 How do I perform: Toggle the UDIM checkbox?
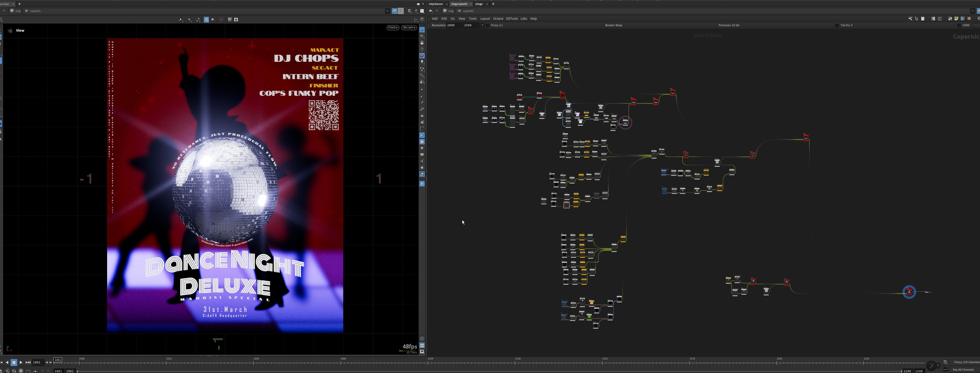[x=959, y=25]
